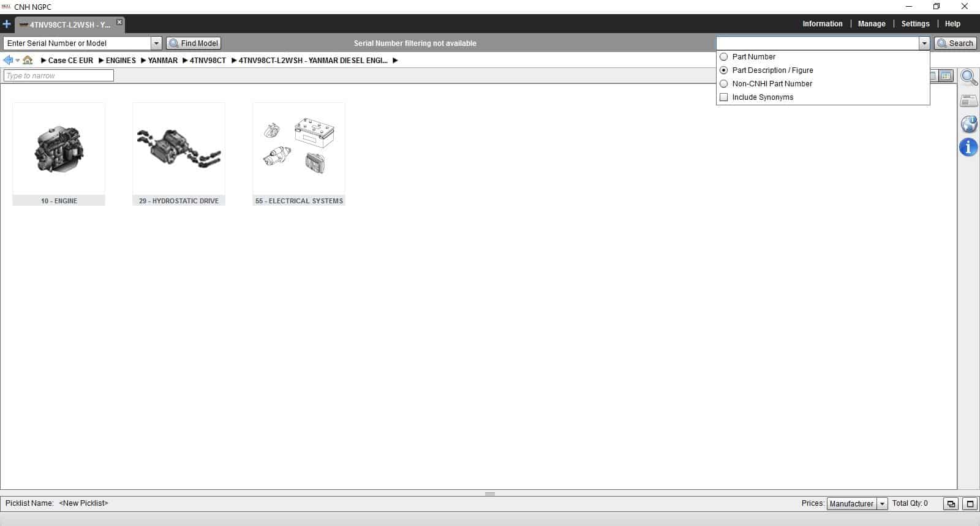
Task: Maximize the picklist panel
Action: (x=970, y=504)
